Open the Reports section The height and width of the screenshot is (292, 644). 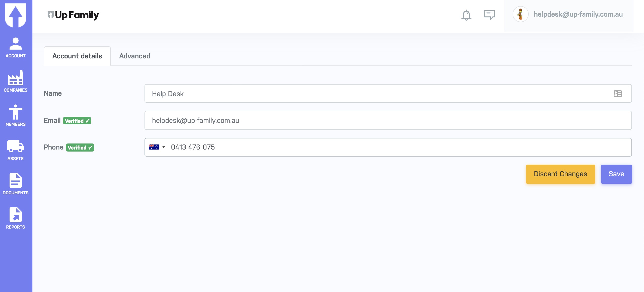(16, 218)
